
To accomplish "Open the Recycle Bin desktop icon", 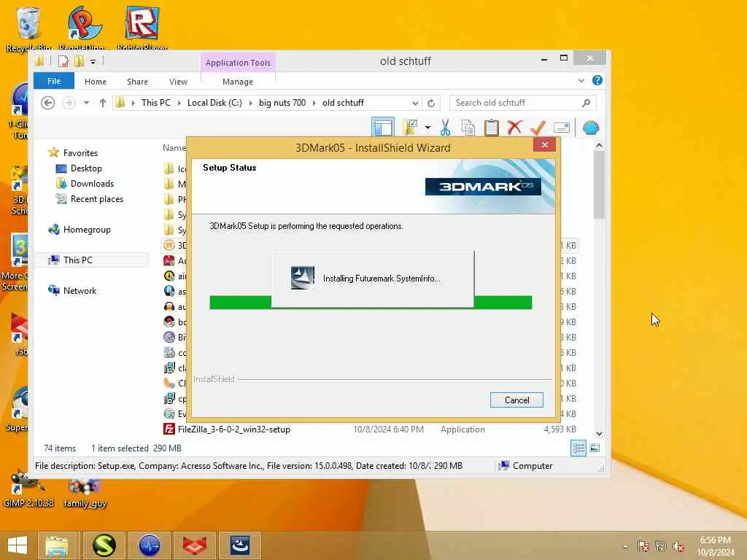I will [28, 28].
